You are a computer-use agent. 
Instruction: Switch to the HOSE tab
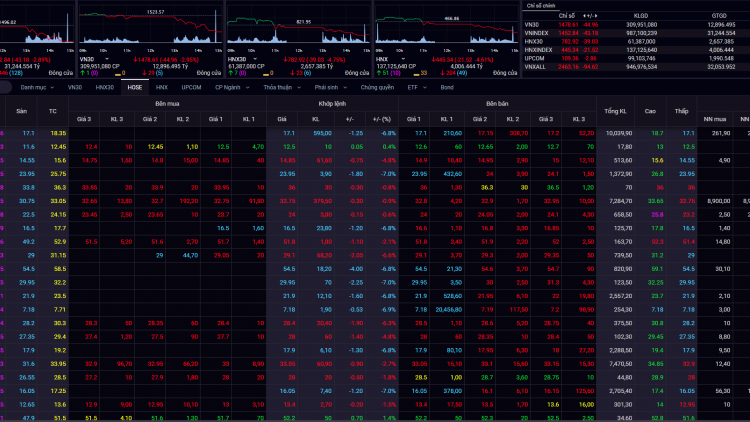point(134,88)
